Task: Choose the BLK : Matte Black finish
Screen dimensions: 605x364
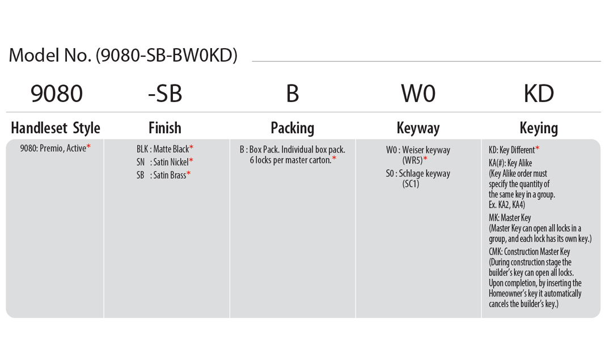Action: [164, 149]
